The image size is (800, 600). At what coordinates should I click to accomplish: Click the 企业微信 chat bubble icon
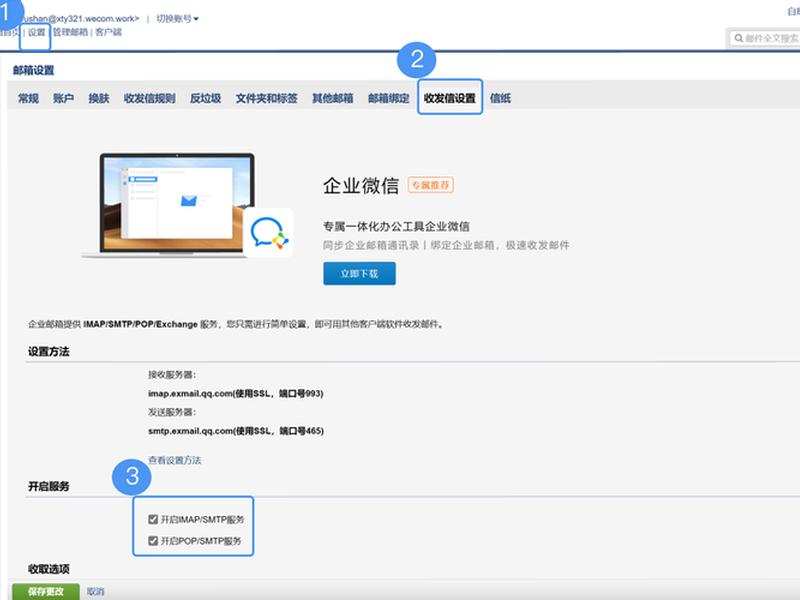[x=269, y=233]
